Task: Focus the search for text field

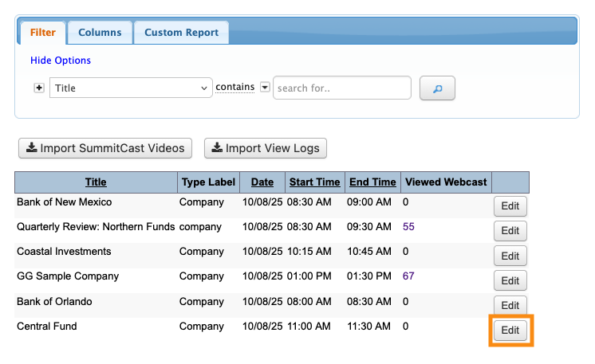Action: (341, 88)
